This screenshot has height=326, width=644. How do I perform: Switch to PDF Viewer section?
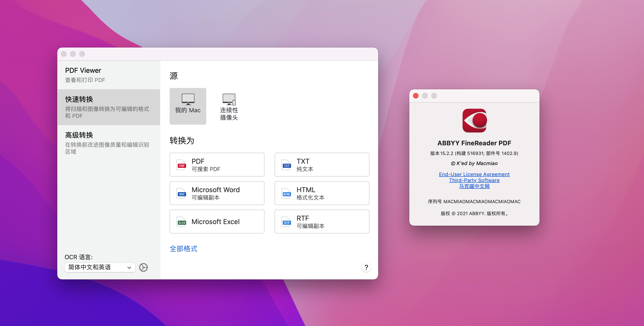tap(109, 75)
